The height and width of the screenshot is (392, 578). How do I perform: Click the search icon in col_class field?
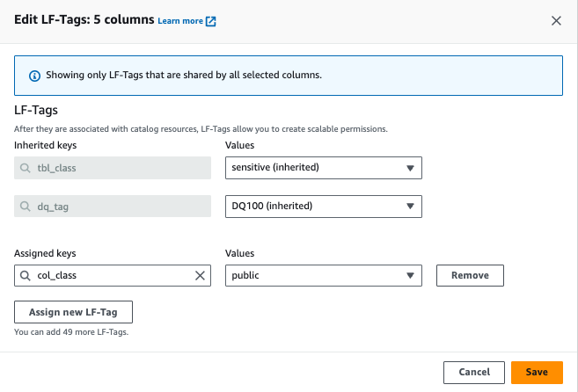click(26, 275)
